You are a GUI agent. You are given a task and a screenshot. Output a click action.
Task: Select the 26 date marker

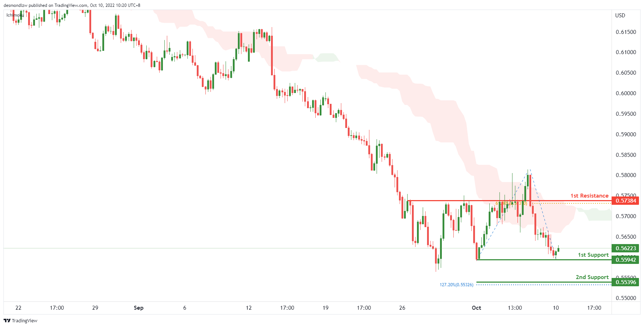click(402, 308)
